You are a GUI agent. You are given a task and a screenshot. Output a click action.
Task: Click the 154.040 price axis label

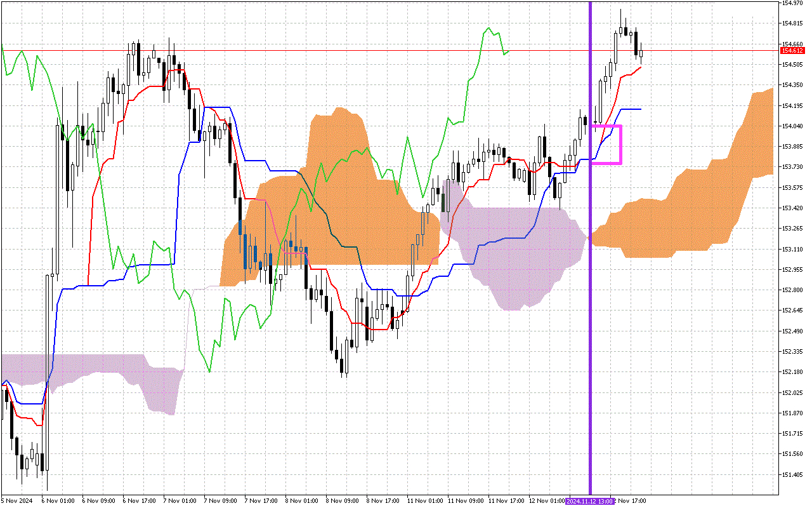point(792,126)
